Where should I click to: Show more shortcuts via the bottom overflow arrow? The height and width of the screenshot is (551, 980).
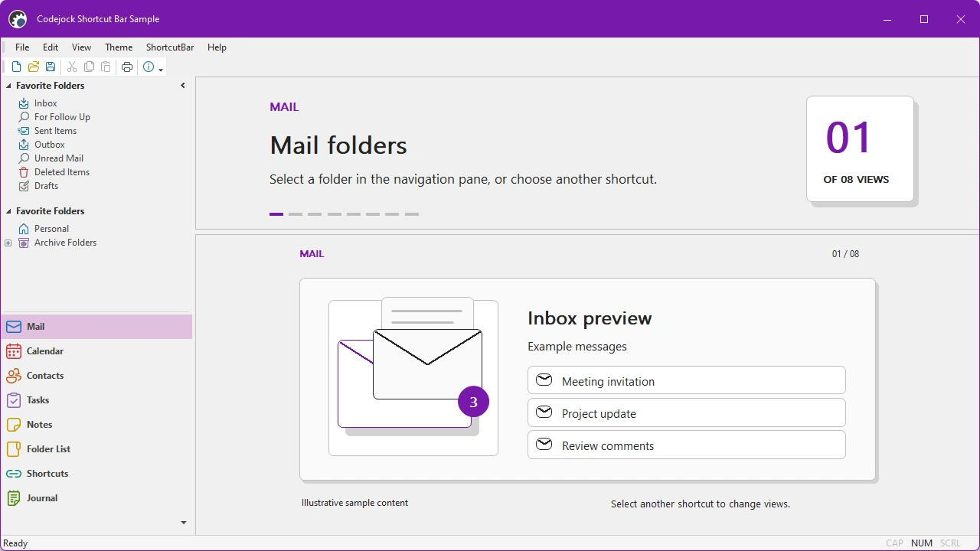(x=184, y=523)
